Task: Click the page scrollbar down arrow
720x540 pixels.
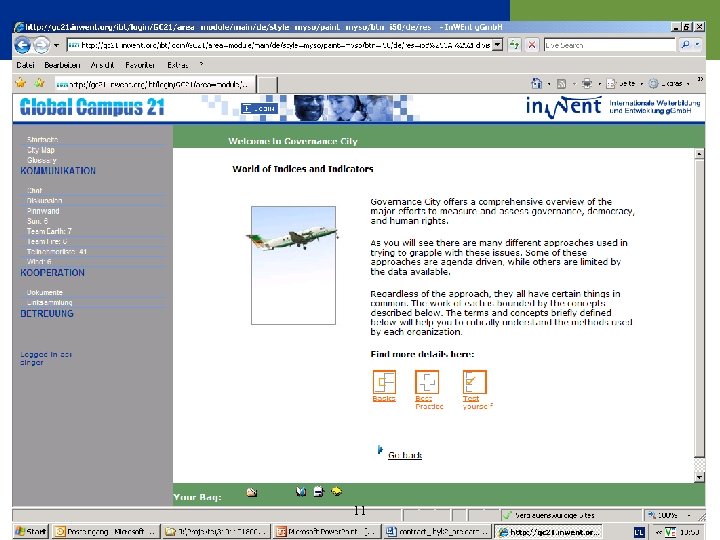Action: click(699, 477)
